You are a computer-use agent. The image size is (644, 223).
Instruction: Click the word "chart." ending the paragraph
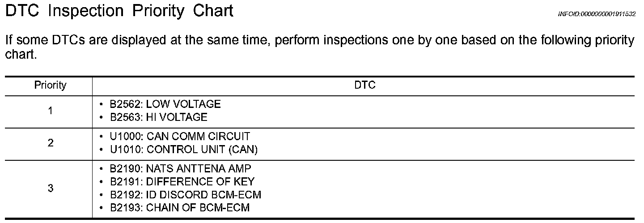coord(21,56)
